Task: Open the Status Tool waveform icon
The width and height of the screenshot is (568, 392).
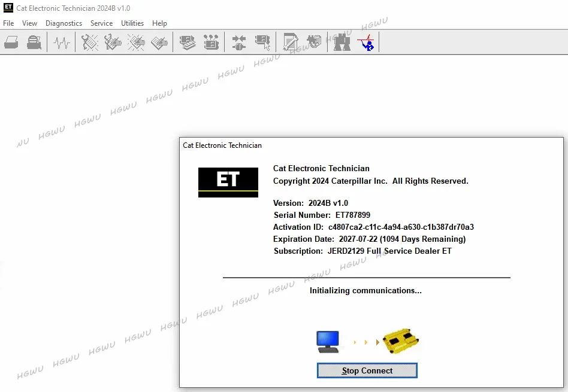Action: [61, 42]
